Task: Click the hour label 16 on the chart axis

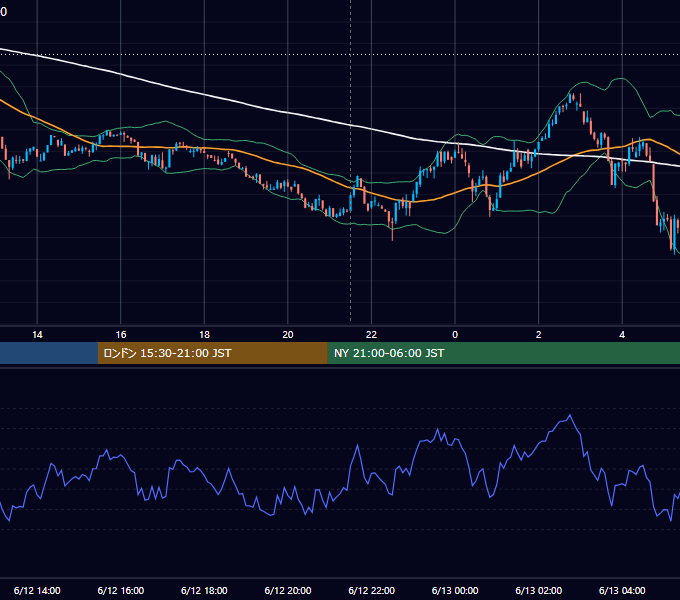Action: click(121, 335)
